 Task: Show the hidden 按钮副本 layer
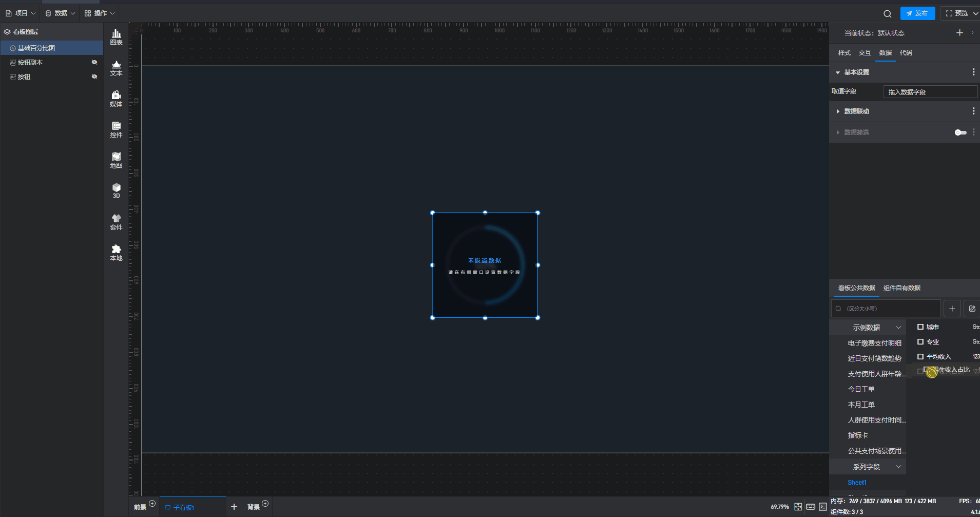pyautogui.click(x=94, y=62)
